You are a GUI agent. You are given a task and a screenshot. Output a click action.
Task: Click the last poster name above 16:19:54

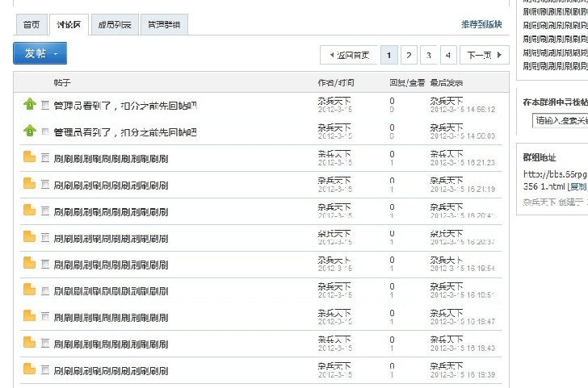[x=446, y=260]
